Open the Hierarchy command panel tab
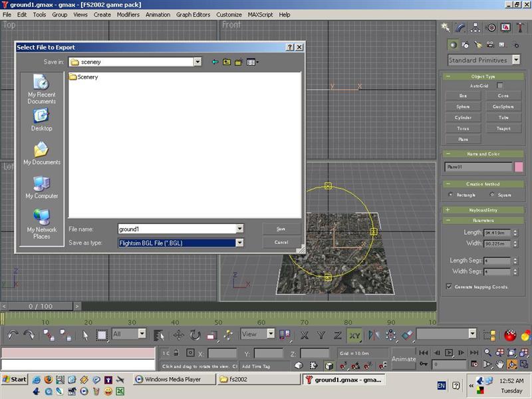Screen dimensions: 532x399 pos(476,27)
